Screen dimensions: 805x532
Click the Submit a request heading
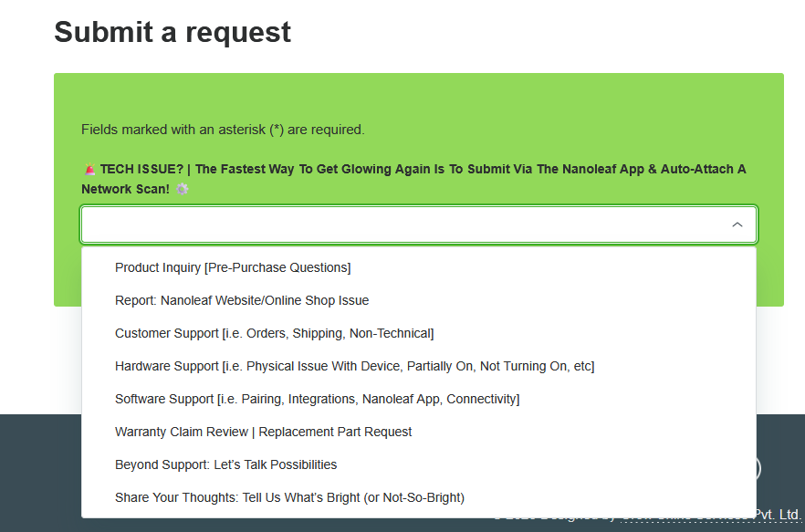point(172,32)
